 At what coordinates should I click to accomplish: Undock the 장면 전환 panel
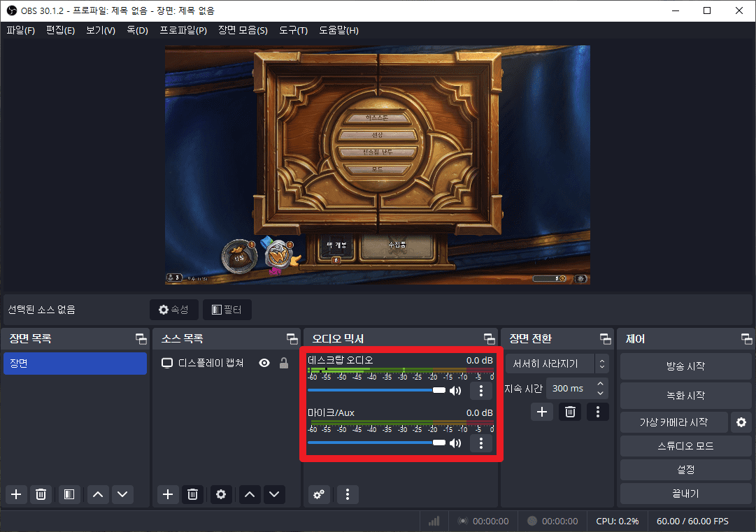(605, 339)
